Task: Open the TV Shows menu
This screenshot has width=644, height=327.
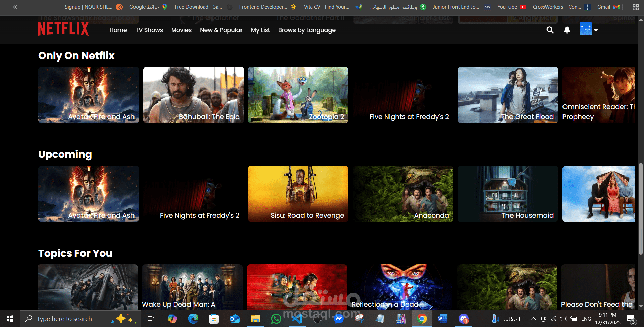Action: tap(149, 30)
